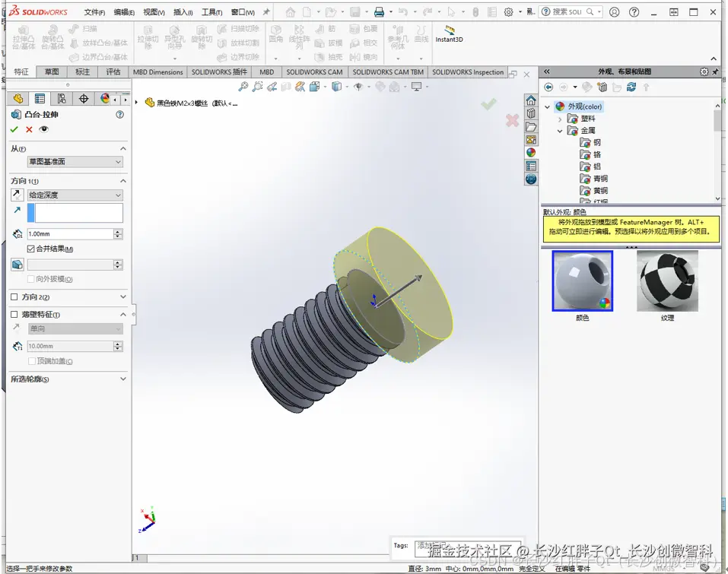The width and height of the screenshot is (728, 574).
Task: Select the 纹理 checkered sphere thumbnail
Action: click(667, 281)
